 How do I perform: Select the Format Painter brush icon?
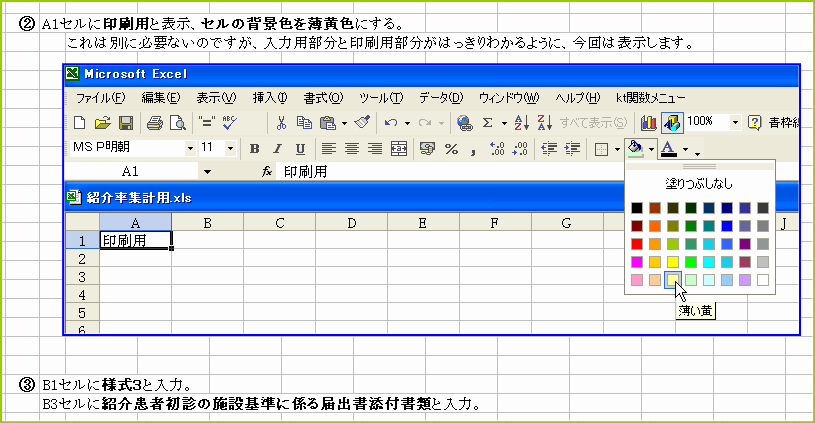coord(362,123)
